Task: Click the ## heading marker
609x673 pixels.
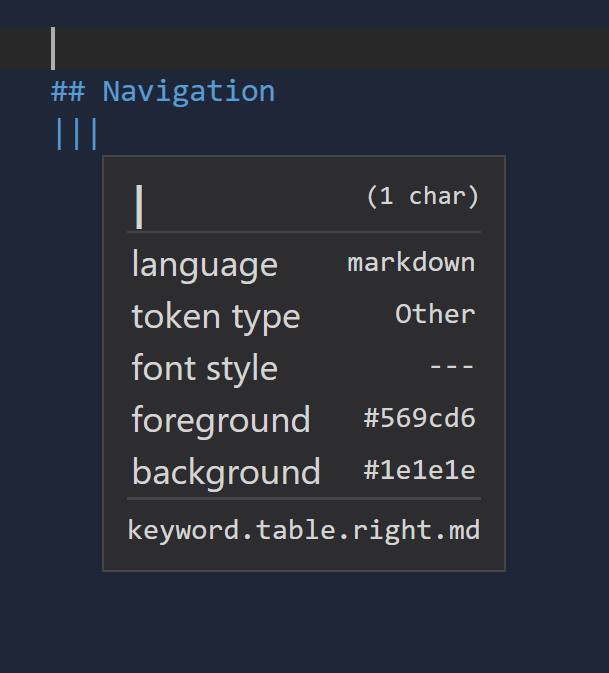Action: click(x=68, y=91)
